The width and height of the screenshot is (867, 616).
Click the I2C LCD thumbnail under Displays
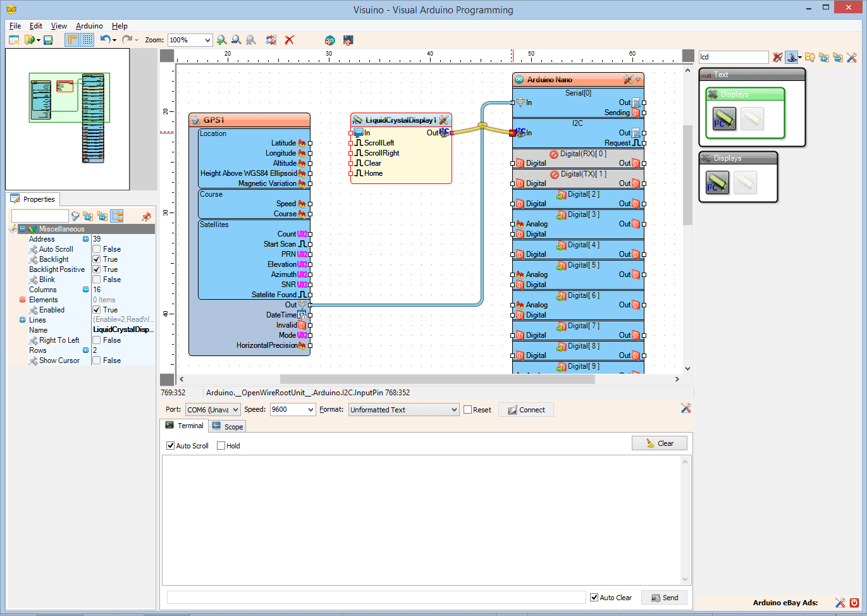click(717, 182)
